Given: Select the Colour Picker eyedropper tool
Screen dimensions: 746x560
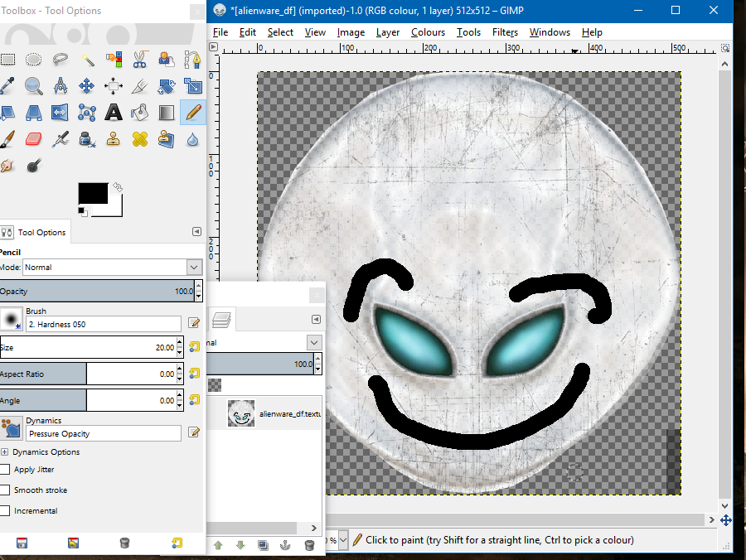Looking at the screenshot, I should [x=7, y=86].
